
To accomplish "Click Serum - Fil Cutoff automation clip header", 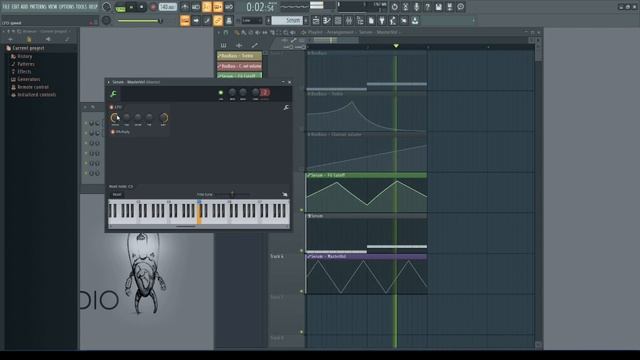I will point(367,175).
